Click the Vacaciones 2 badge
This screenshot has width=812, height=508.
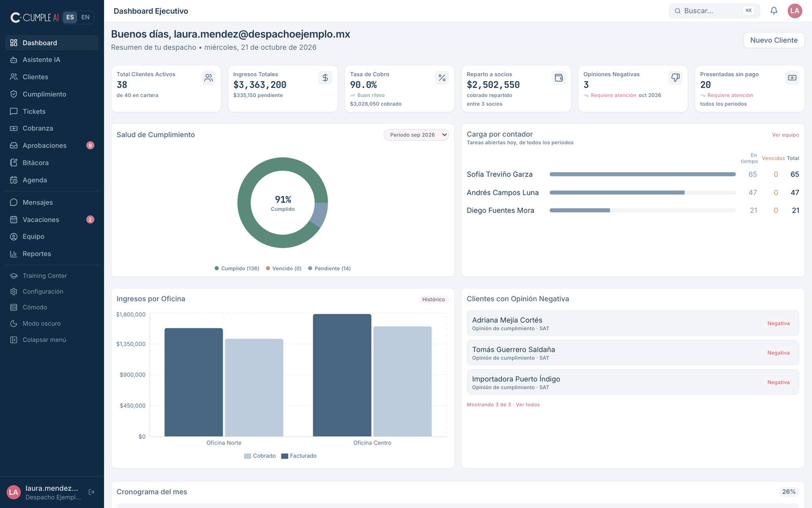[x=90, y=219]
